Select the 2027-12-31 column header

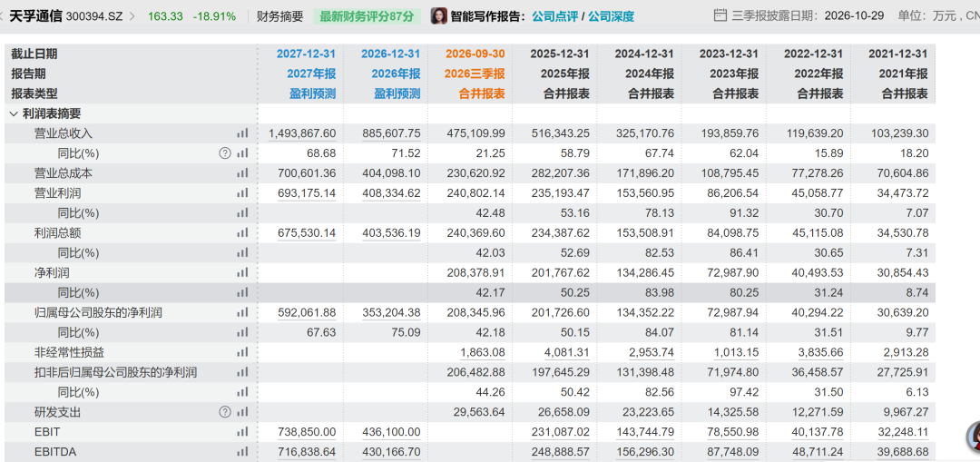(x=307, y=54)
